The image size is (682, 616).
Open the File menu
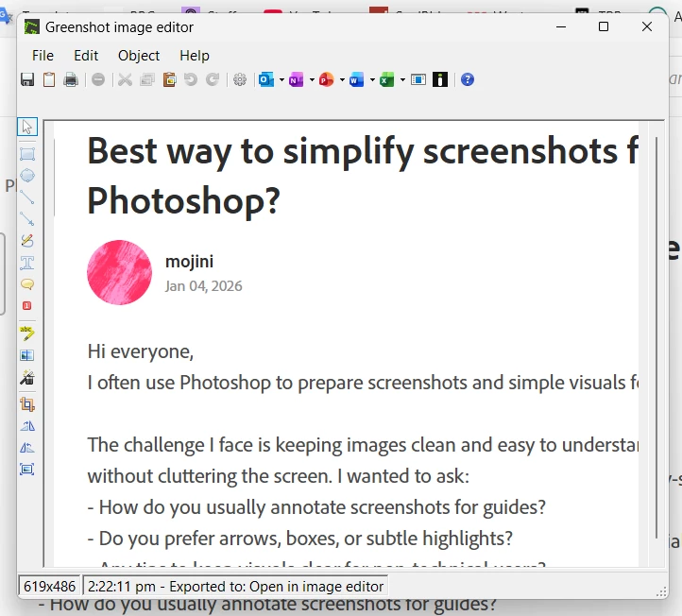[x=43, y=56]
